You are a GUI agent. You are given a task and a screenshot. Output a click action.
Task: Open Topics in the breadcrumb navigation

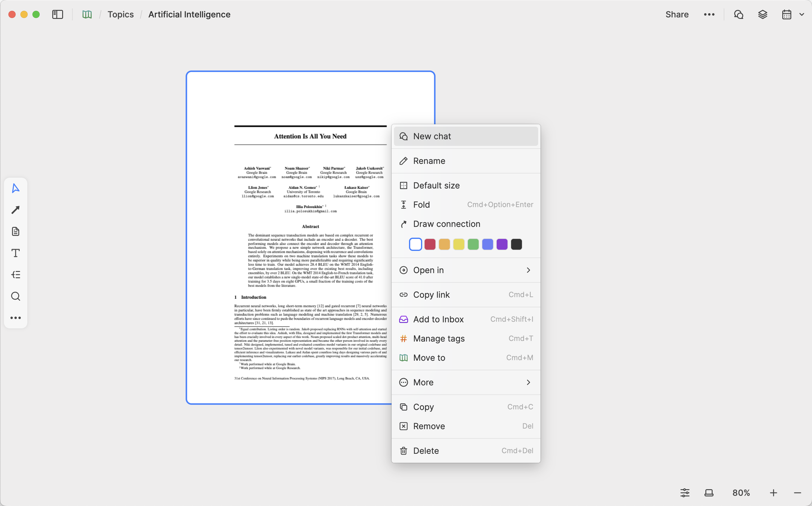[x=120, y=14]
